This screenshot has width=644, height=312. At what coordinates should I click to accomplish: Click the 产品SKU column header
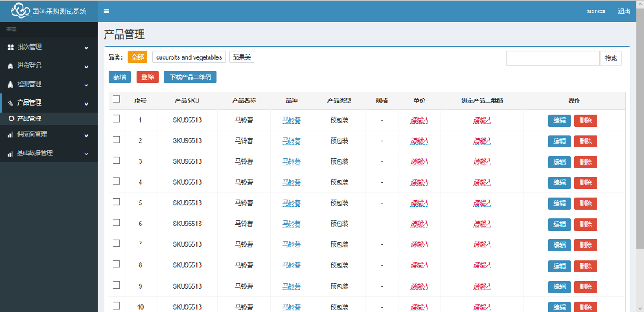tap(187, 101)
